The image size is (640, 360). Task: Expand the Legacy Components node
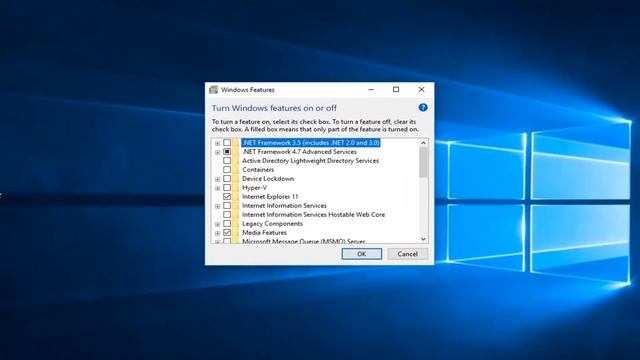(x=218, y=224)
